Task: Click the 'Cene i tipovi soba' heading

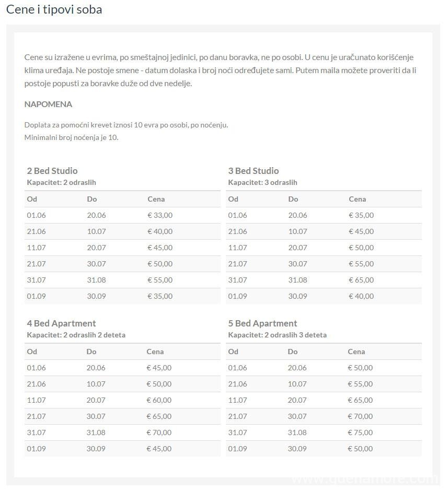Action: coord(54,9)
